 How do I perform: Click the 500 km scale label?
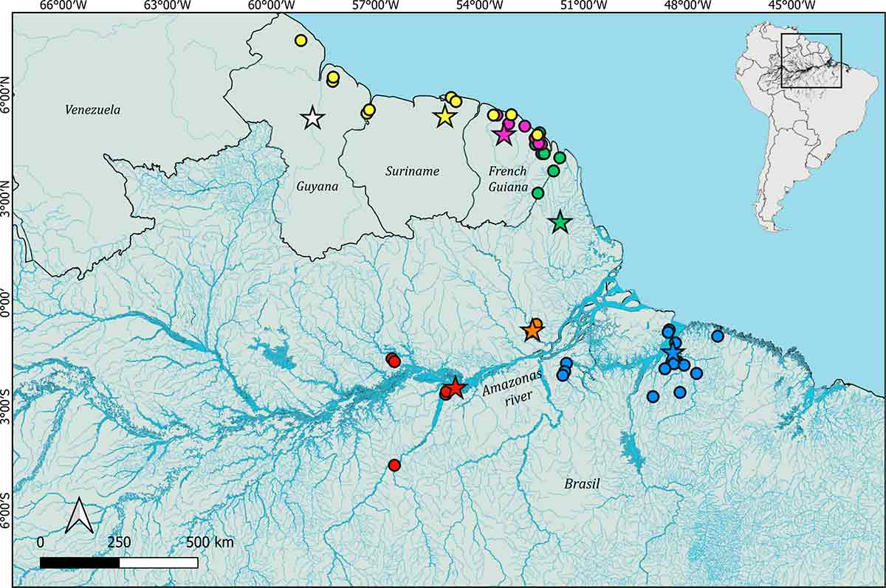(x=210, y=543)
